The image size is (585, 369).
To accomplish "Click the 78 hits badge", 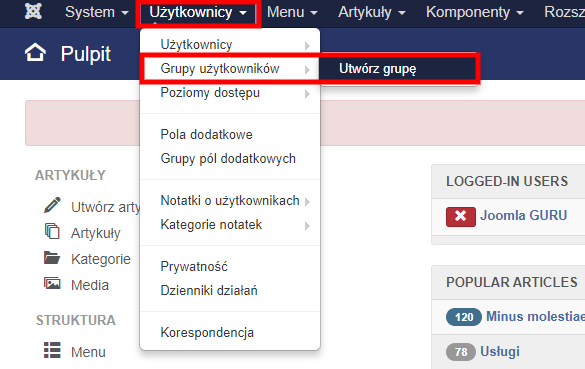I will 461,352.
